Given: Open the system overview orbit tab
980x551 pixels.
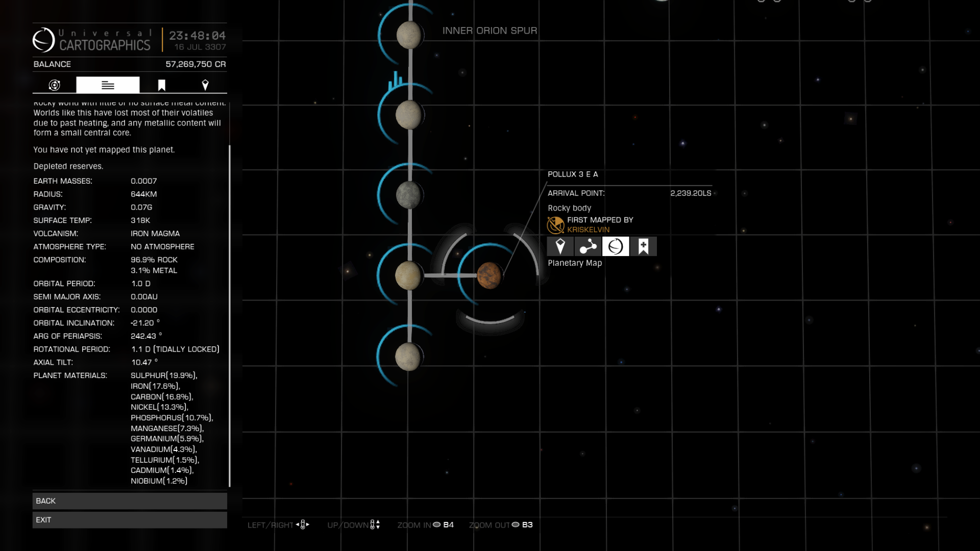Looking at the screenshot, I should coord(55,85).
